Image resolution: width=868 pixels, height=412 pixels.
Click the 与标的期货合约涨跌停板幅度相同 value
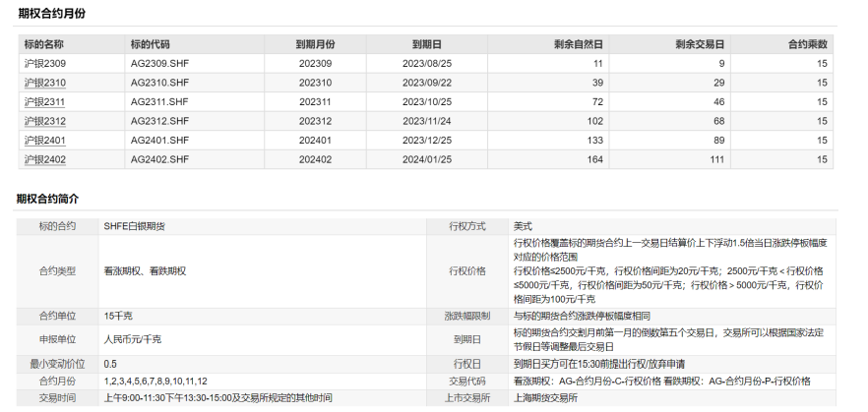pyautogui.click(x=582, y=317)
